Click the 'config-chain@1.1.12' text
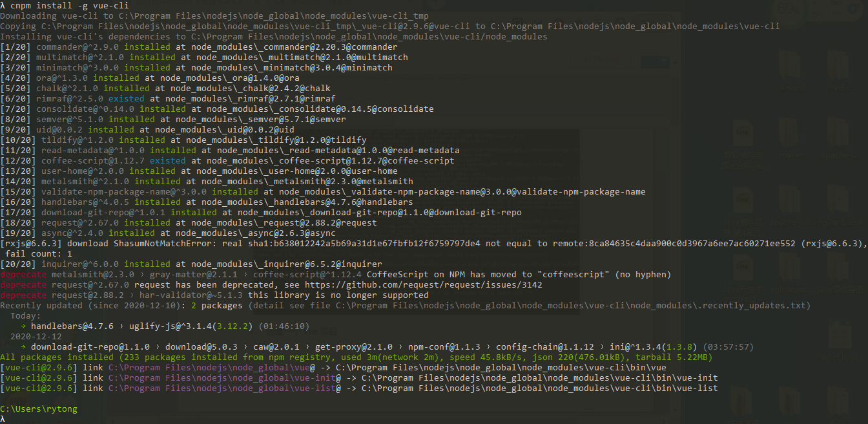This screenshot has width=868, height=424. (x=545, y=346)
